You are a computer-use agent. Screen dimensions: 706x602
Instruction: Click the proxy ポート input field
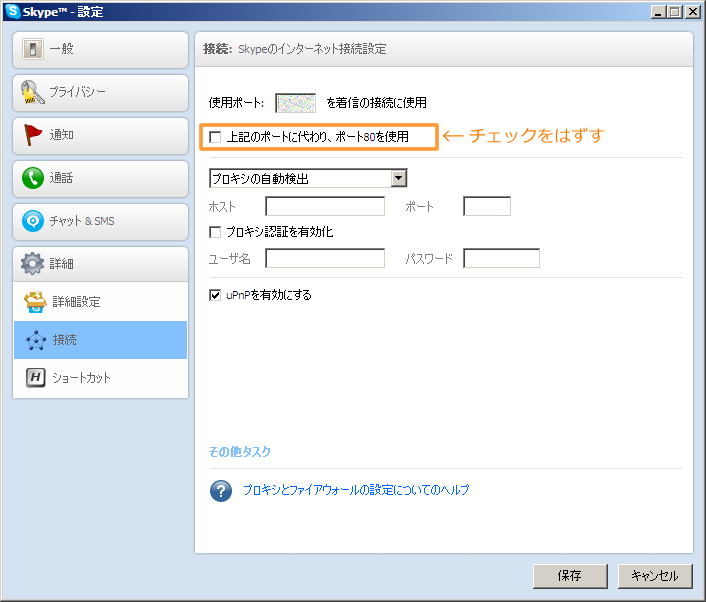click(x=487, y=206)
